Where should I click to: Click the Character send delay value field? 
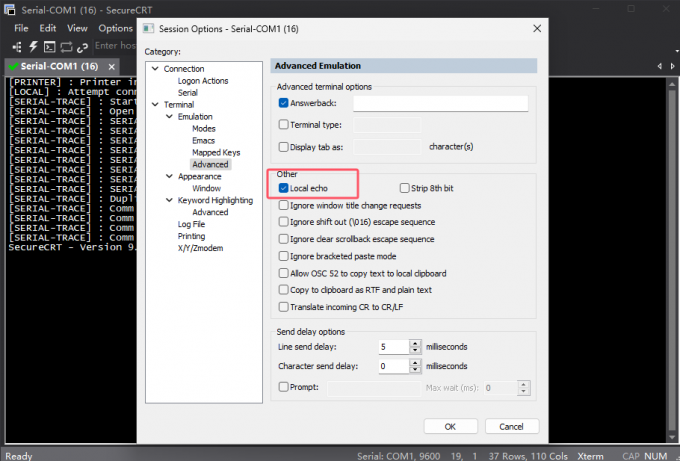[394, 366]
